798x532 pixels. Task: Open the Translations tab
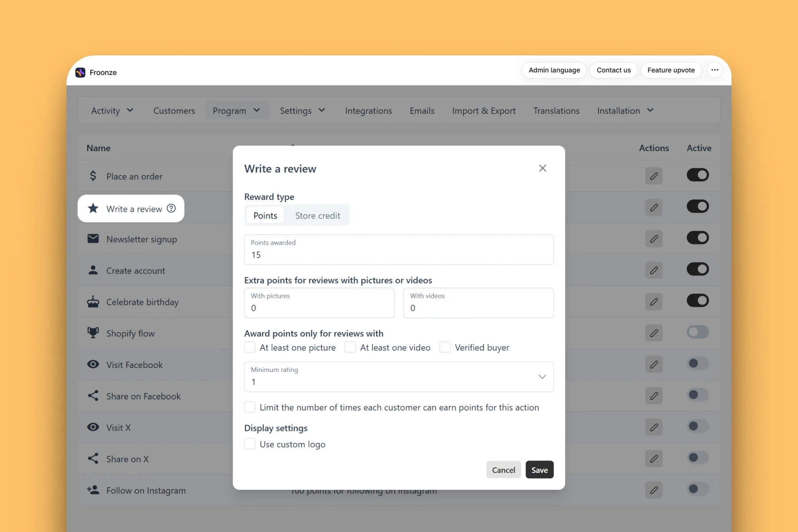click(x=556, y=111)
